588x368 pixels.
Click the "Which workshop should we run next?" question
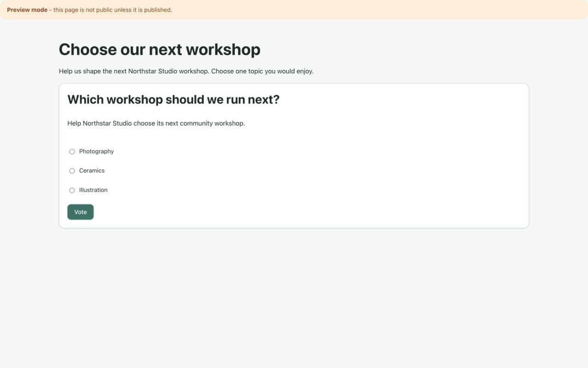coord(174,99)
